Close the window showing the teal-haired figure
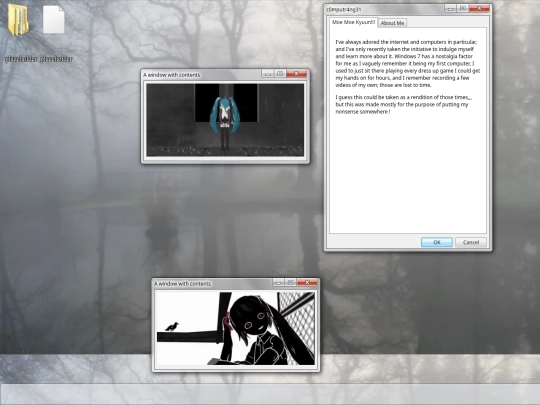Viewport: 540px width, 405px height. (296, 74)
